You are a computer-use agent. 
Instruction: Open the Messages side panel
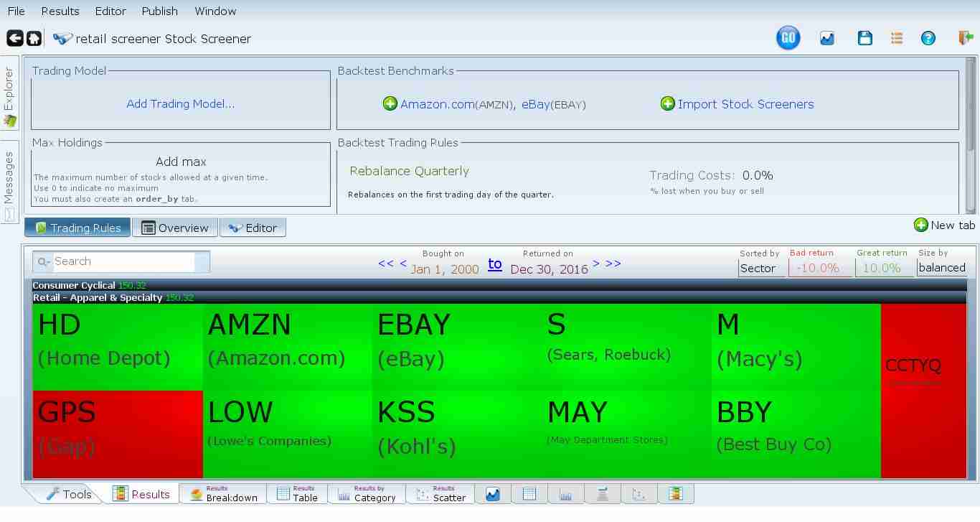(9, 184)
